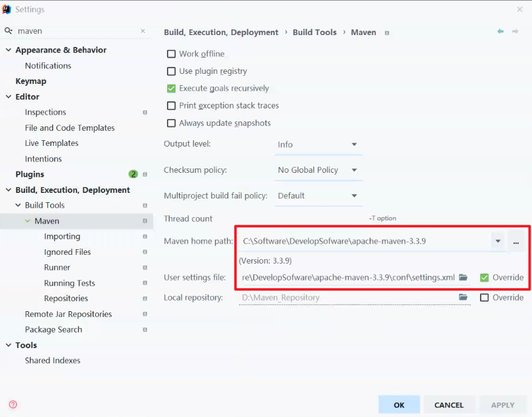Go back with the left arrow
532x417 pixels.
(501, 31)
